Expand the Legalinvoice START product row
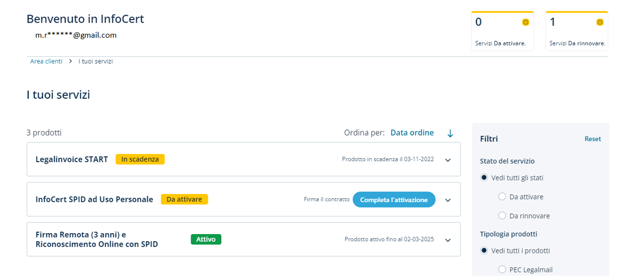The height and width of the screenshot is (276, 644). tap(448, 160)
